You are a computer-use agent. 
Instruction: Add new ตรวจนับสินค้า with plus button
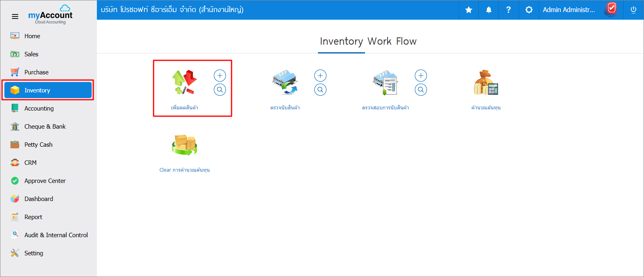tap(320, 76)
